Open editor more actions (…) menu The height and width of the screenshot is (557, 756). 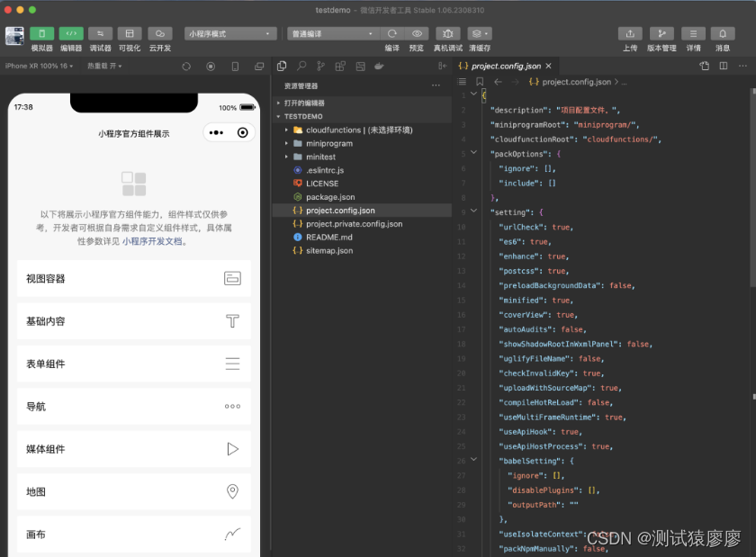click(x=742, y=66)
